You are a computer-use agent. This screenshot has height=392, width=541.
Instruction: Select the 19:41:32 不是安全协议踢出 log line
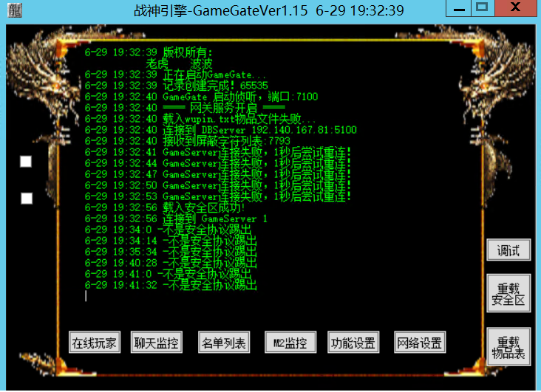click(171, 285)
